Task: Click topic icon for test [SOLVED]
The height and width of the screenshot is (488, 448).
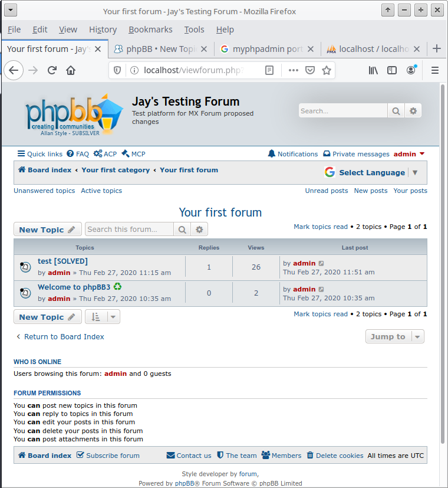Action: tap(25, 267)
